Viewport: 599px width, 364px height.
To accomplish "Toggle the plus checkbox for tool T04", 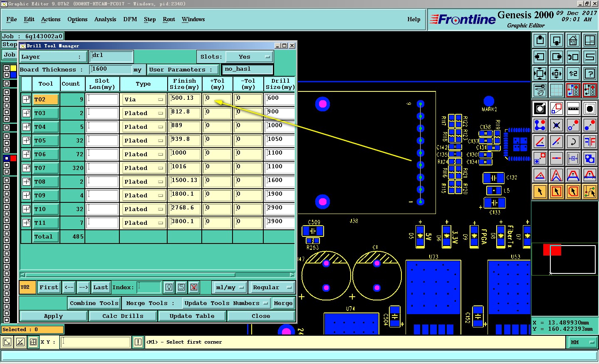I will point(26,127).
